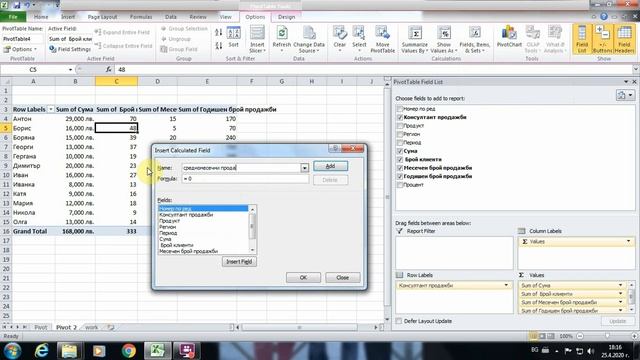
Task: Toggle the +/- Buttons display
Action: coord(602,39)
